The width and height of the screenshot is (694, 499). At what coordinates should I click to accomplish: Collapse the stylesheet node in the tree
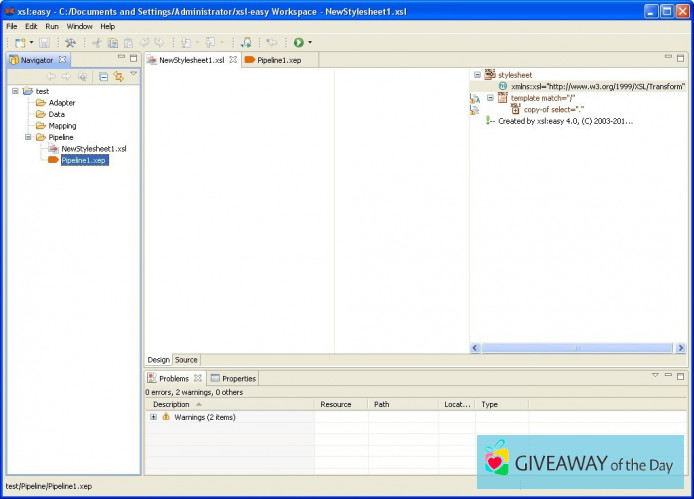[x=477, y=75]
